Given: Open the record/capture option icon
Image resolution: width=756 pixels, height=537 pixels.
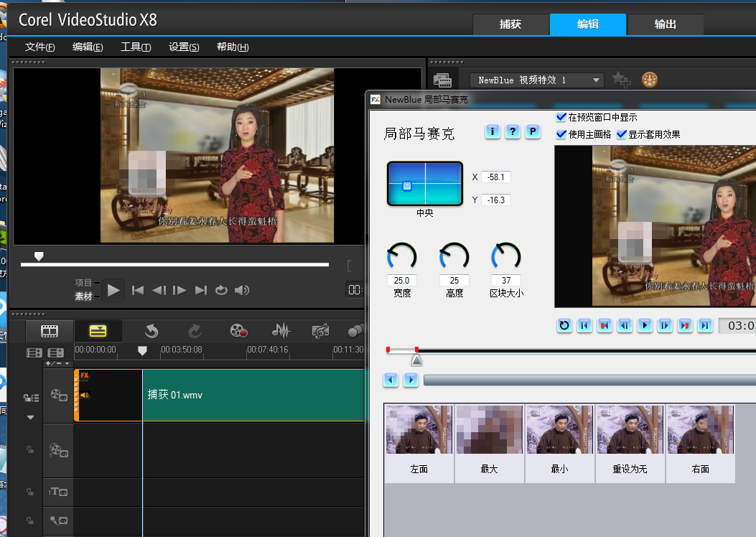Looking at the screenshot, I should click(238, 331).
